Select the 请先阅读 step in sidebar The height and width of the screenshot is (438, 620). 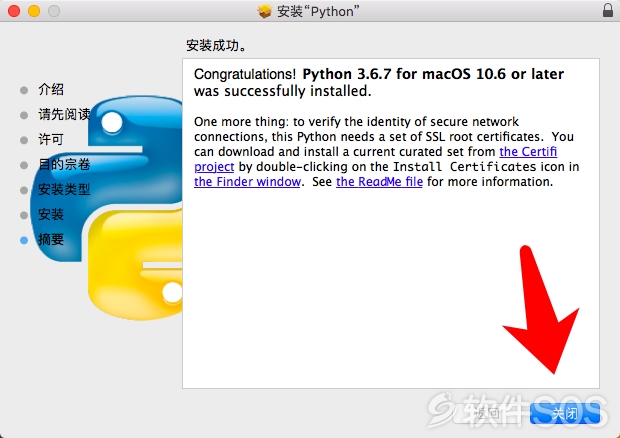pyautogui.click(x=64, y=114)
